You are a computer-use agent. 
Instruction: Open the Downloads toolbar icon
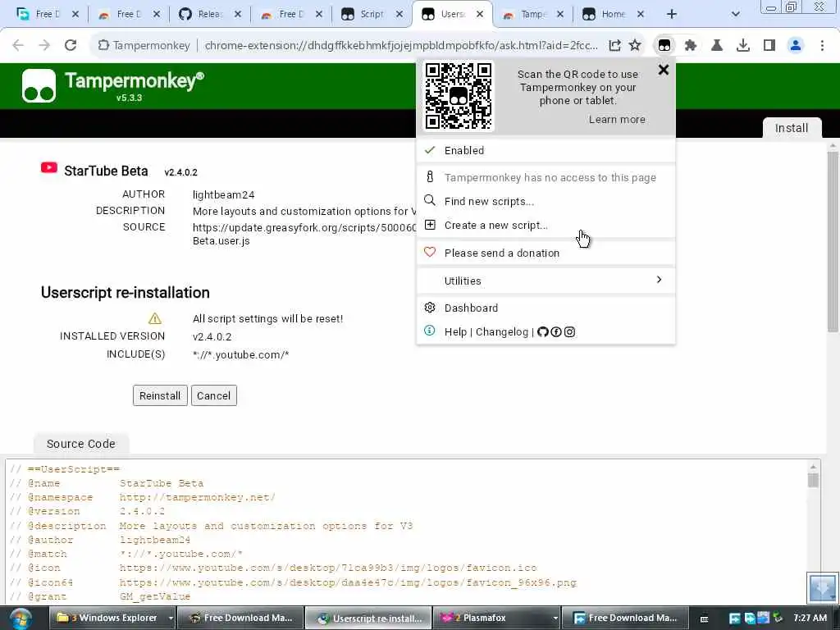click(743, 46)
